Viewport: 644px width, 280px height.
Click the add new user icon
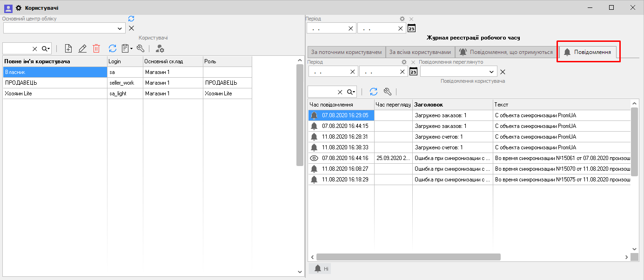[x=68, y=48]
